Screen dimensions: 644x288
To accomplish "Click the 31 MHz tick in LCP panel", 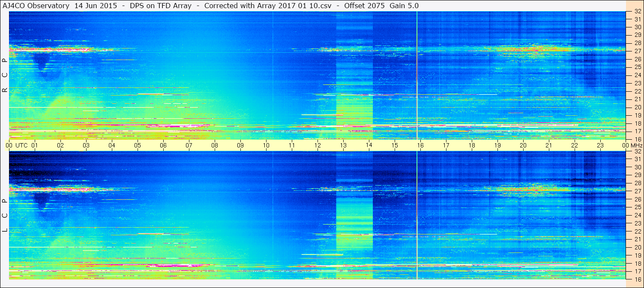I will click(637, 159).
